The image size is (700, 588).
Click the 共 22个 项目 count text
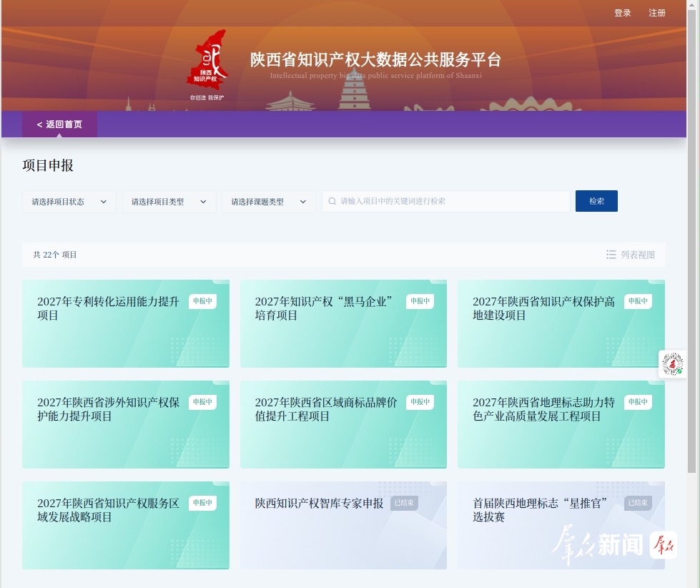[55, 255]
